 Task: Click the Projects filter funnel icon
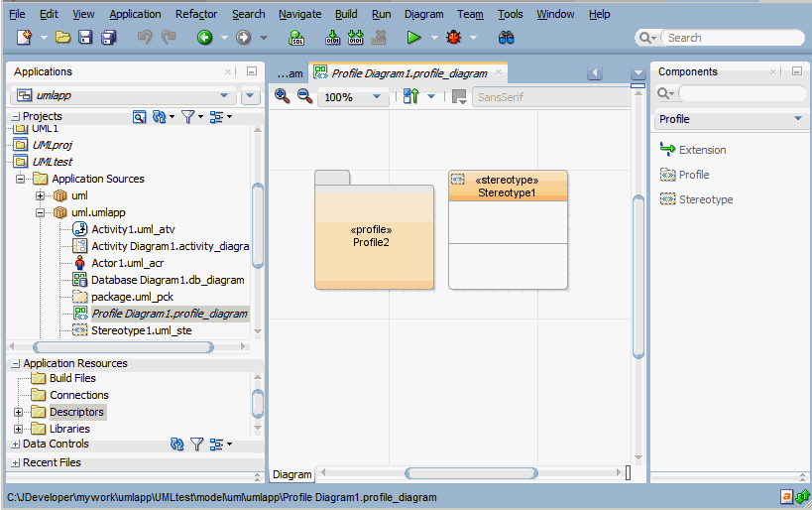(187, 117)
